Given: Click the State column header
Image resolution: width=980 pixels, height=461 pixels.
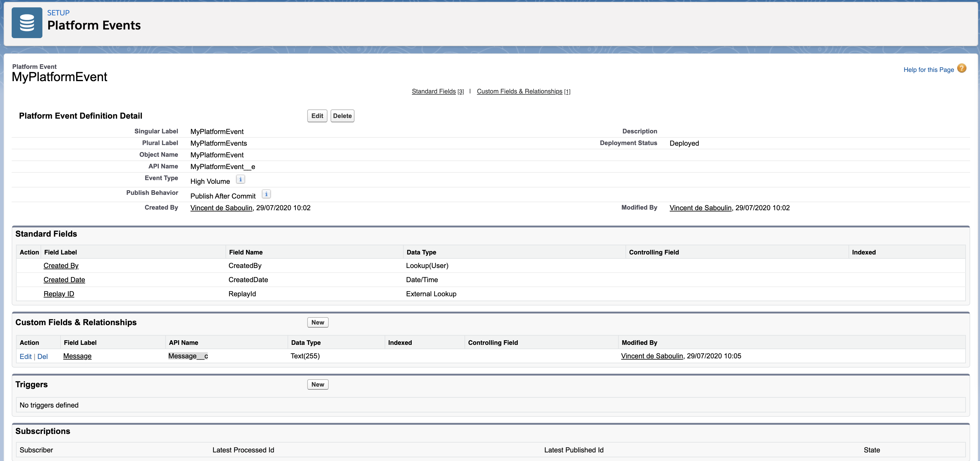Looking at the screenshot, I should click(872, 450).
